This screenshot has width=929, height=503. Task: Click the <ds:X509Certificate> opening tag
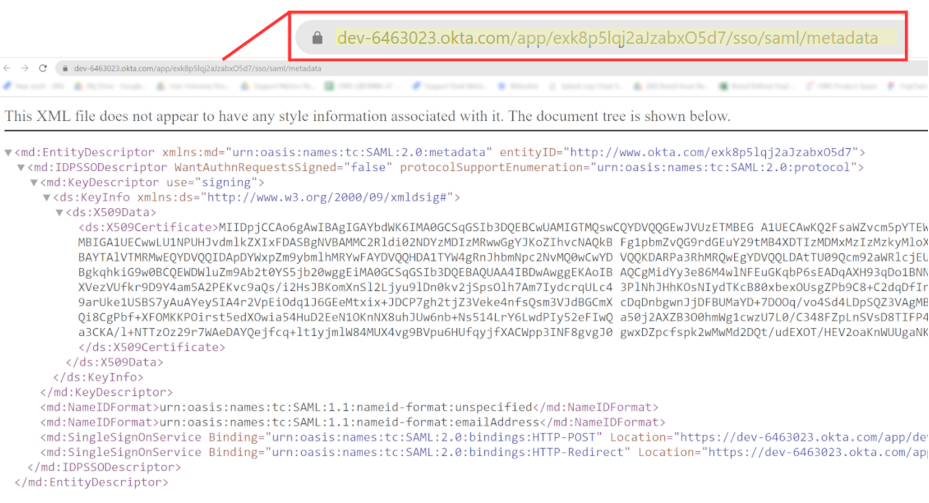coord(148,228)
